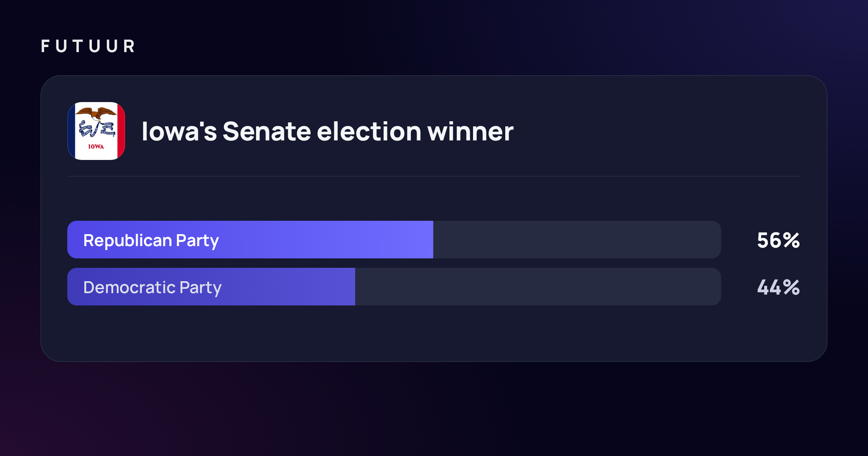The image size is (868, 456).
Task: Click the letter R in FUTUUR
Action: pyautogui.click(x=129, y=46)
